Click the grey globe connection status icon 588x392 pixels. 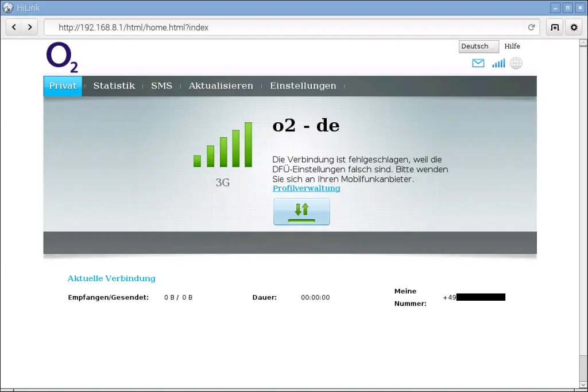coord(516,63)
